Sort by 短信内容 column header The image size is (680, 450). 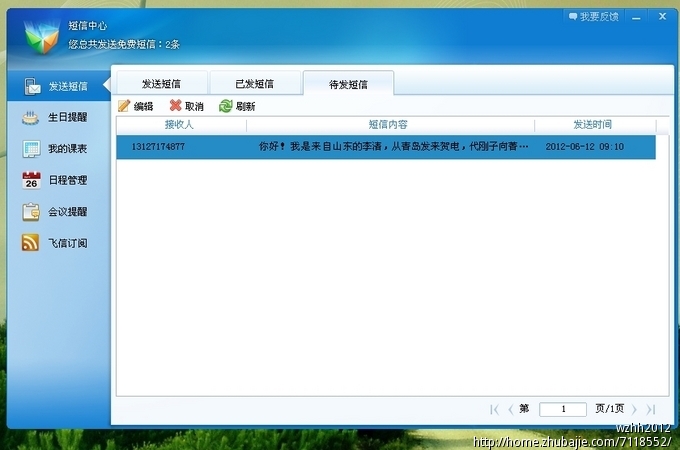click(x=389, y=125)
